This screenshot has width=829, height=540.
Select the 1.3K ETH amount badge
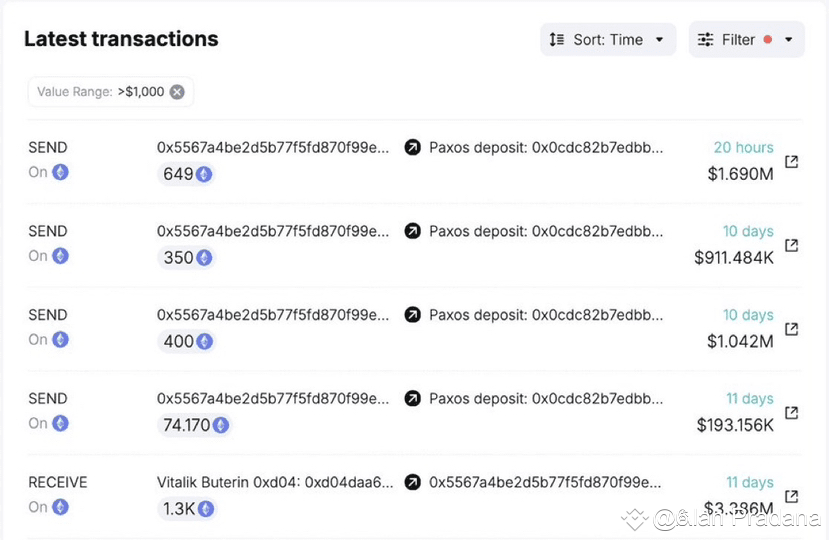click(x=188, y=509)
